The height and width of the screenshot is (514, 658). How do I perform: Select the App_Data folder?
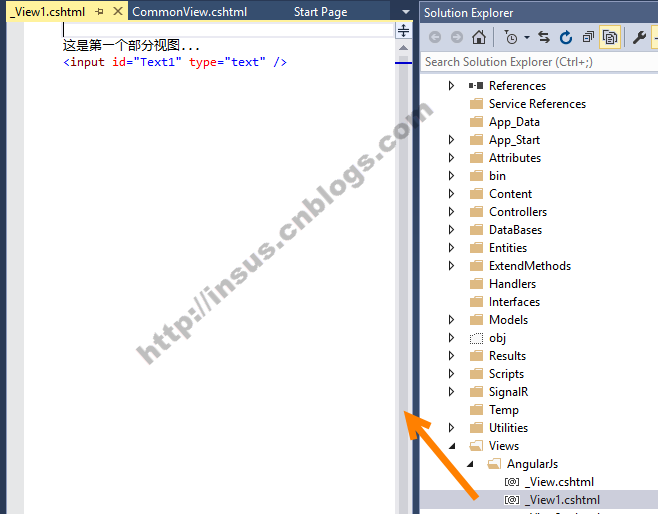514,122
